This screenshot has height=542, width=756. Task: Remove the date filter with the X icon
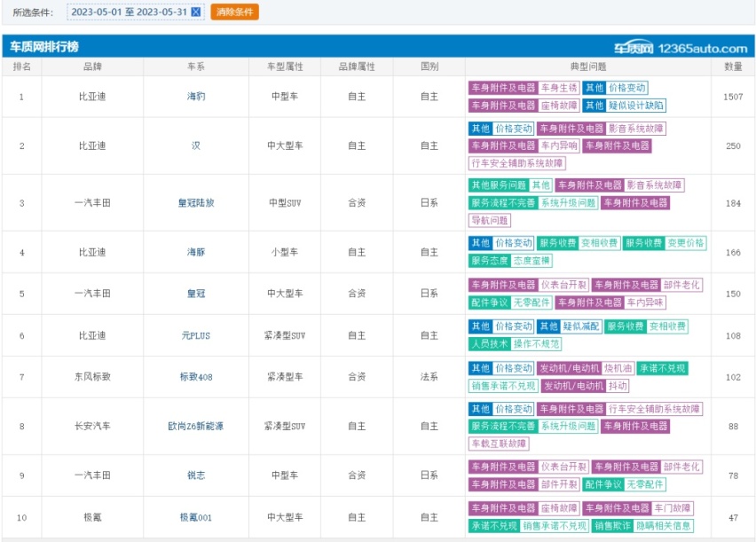pos(196,12)
